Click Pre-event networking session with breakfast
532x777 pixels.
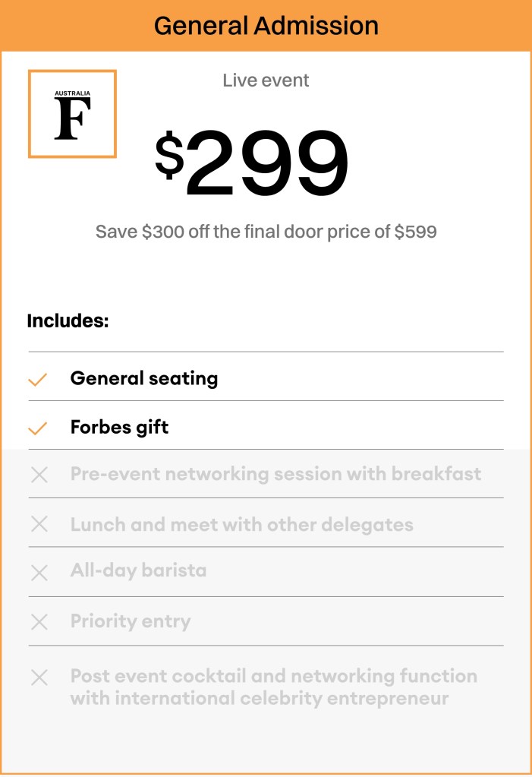(275, 474)
